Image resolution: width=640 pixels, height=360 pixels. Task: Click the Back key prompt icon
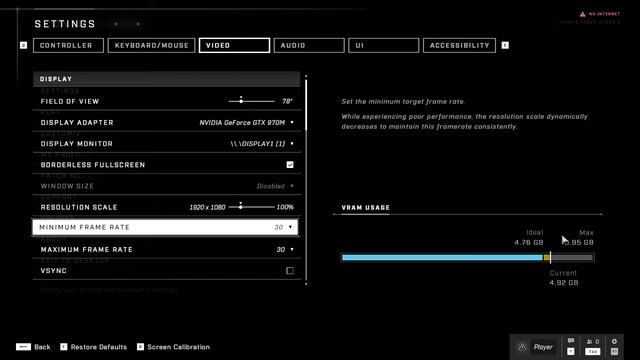(x=23, y=347)
